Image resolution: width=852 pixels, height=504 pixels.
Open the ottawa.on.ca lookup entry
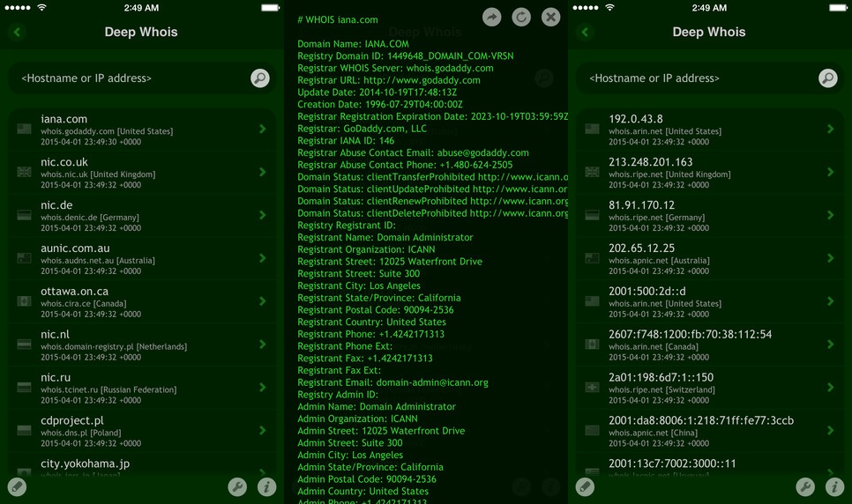pos(142,301)
